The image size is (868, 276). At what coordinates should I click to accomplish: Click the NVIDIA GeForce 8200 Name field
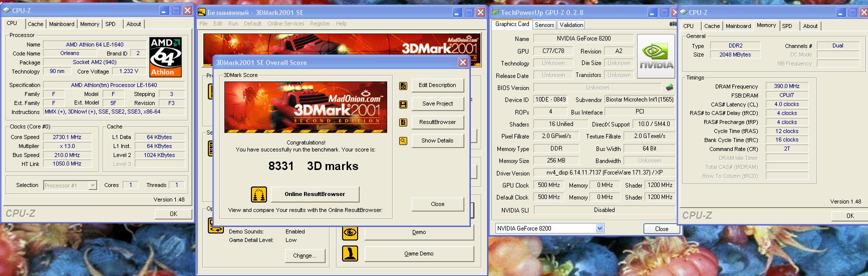pyautogui.click(x=584, y=38)
